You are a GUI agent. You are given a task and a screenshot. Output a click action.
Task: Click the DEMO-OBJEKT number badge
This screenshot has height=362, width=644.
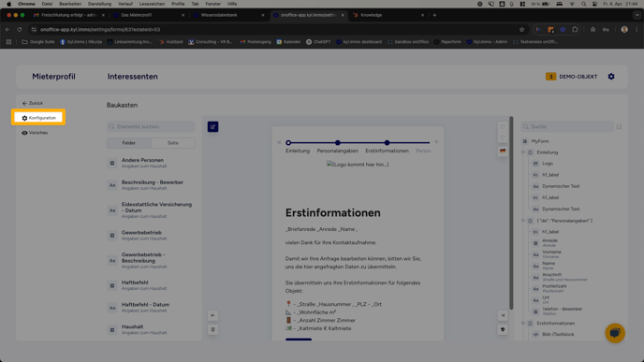click(x=550, y=77)
